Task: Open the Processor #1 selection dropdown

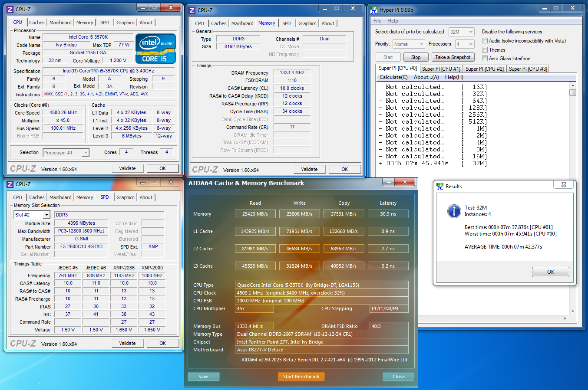Action: coord(66,152)
